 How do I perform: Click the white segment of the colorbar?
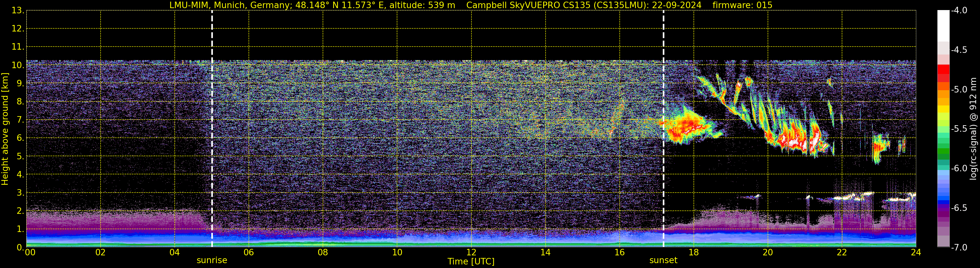click(944, 26)
